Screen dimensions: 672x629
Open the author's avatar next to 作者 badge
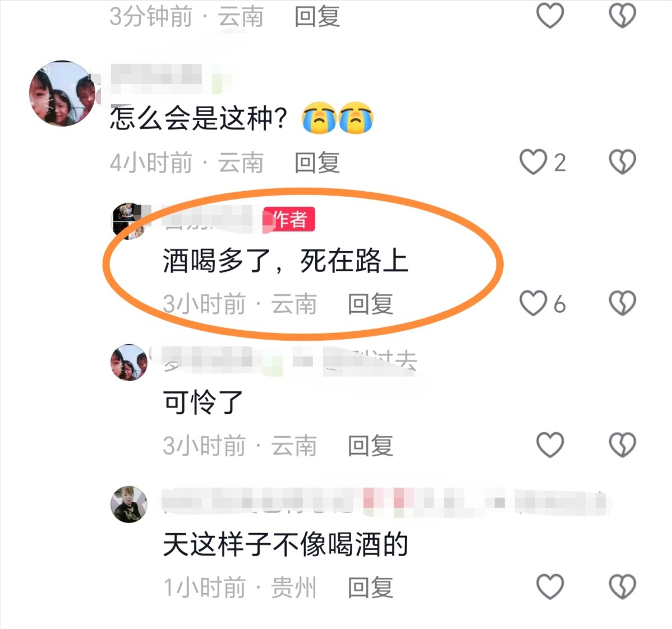click(129, 221)
